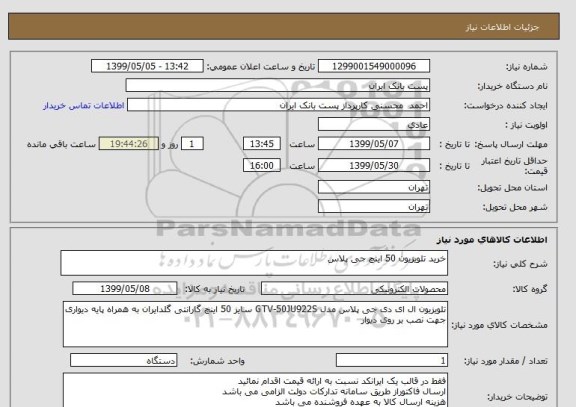Click the label تعداد / مقدار مورد نیاز
Image resolution: width=576 pixels, height=407 pixels.
[x=506, y=361]
